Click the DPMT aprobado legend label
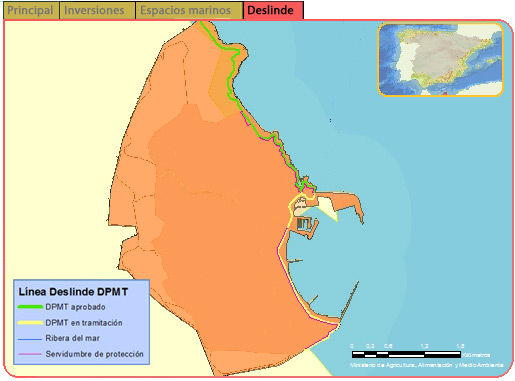 tap(75, 307)
